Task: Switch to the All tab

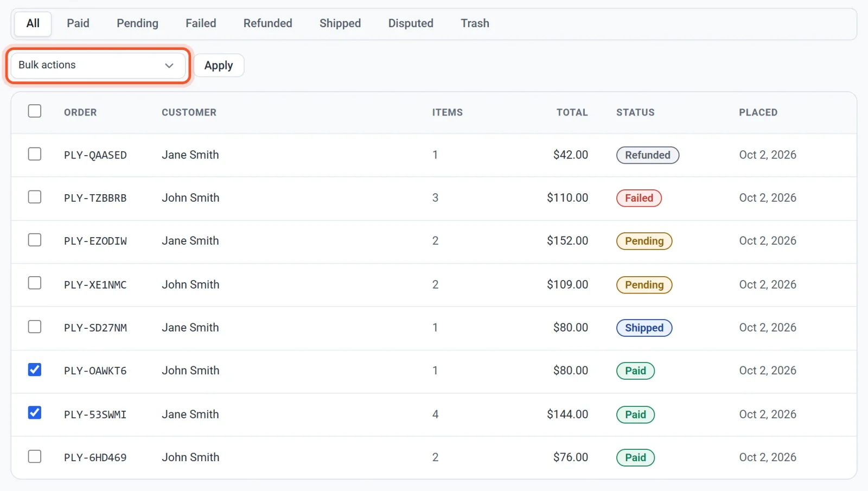Action: 33,23
